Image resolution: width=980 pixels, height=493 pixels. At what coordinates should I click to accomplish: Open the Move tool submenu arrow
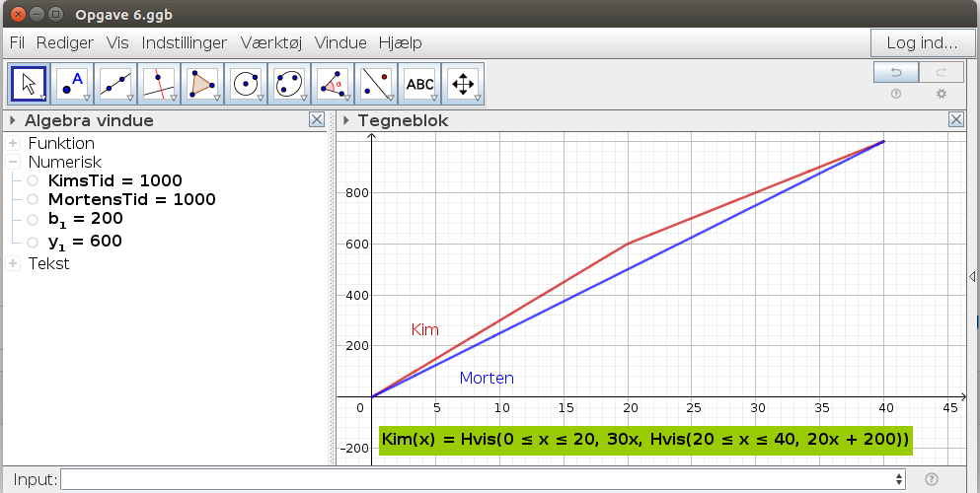click(43, 98)
